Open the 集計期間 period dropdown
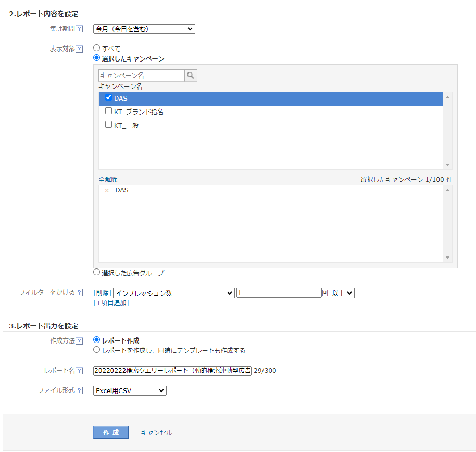Image resolution: width=476 pixels, height=452 pixels. (x=144, y=29)
